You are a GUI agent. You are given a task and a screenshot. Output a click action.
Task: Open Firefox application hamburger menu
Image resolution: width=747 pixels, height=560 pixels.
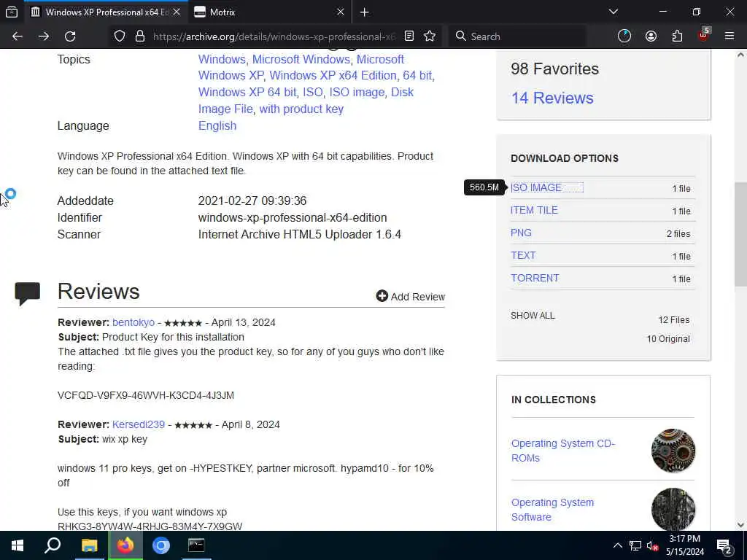coord(729,36)
